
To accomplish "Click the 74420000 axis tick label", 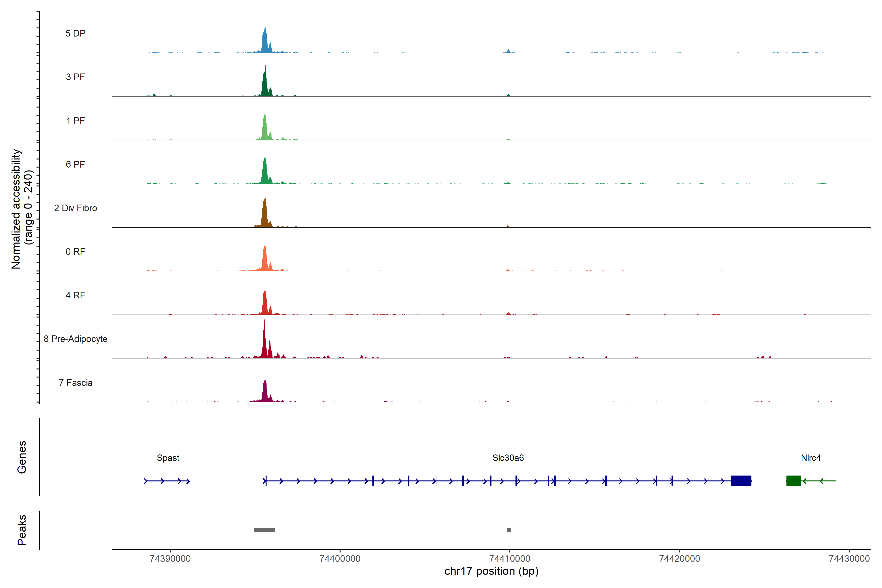I will click(x=679, y=558).
